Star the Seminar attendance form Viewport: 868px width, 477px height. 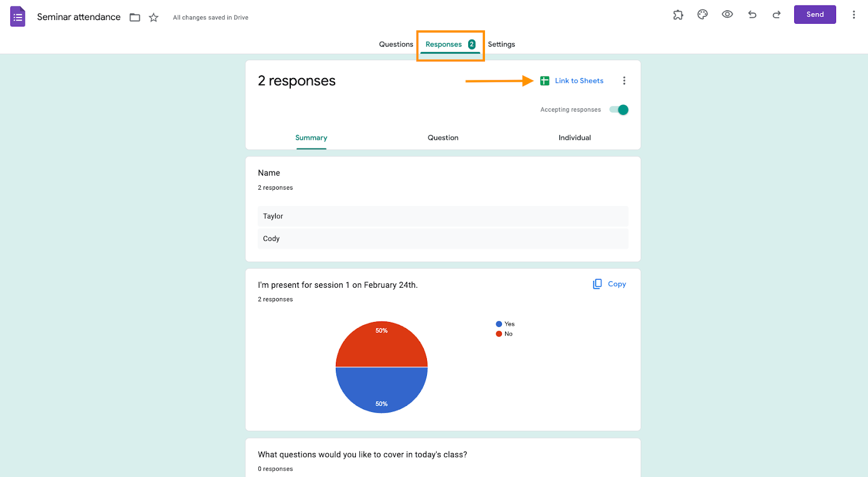[x=154, y=17]
